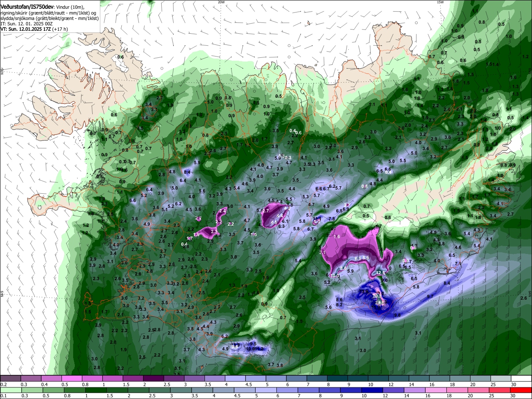
Task: Click the '7.8' precipitation value on the map
Action: [x=332, y=219]
